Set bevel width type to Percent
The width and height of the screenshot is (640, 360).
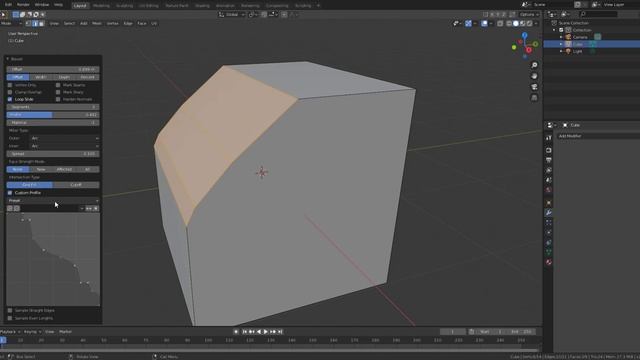coord(87,77)
